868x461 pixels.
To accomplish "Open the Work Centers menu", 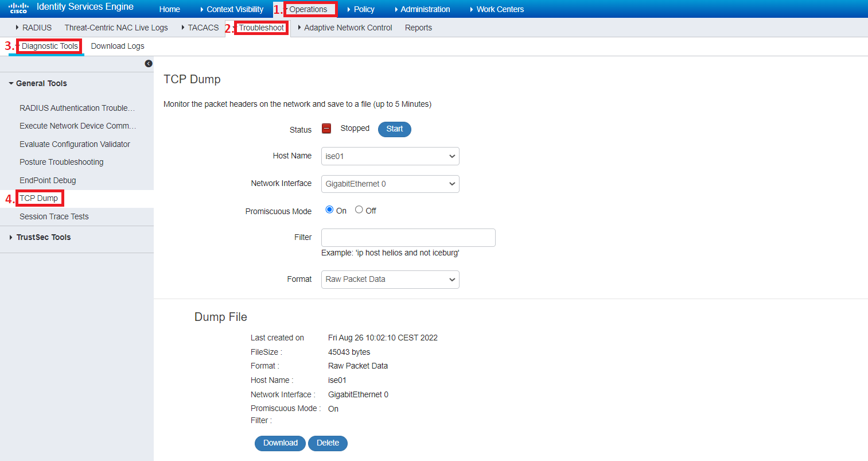I will 496,9.
